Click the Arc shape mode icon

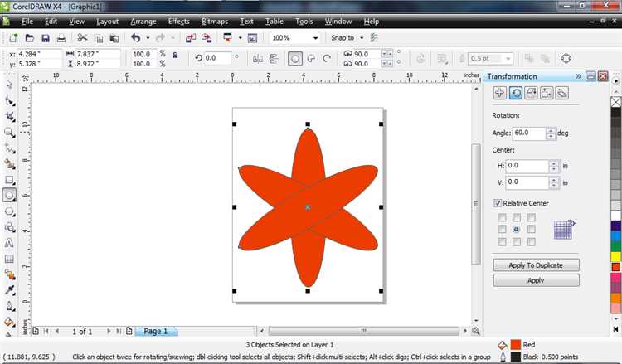click(327, 59)
